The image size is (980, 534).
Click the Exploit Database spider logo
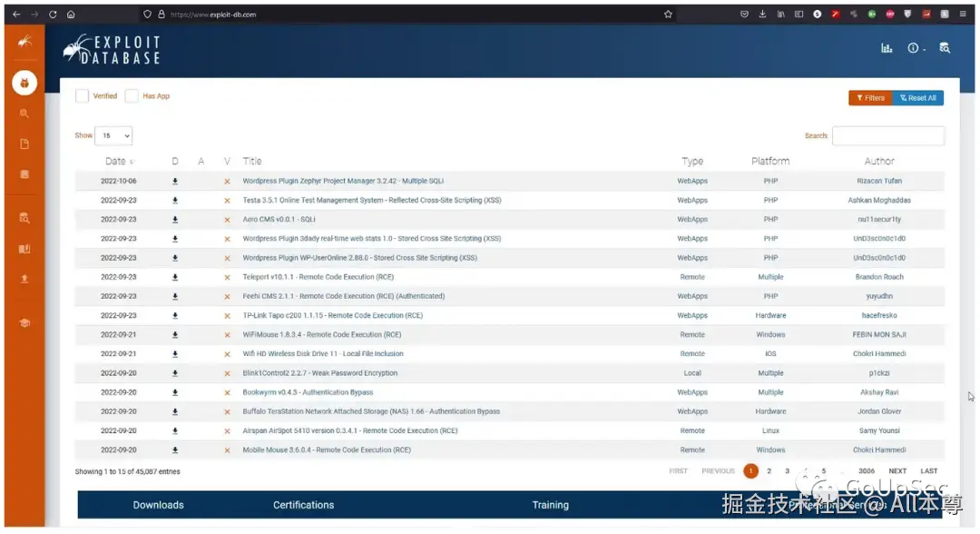[112, 49]
